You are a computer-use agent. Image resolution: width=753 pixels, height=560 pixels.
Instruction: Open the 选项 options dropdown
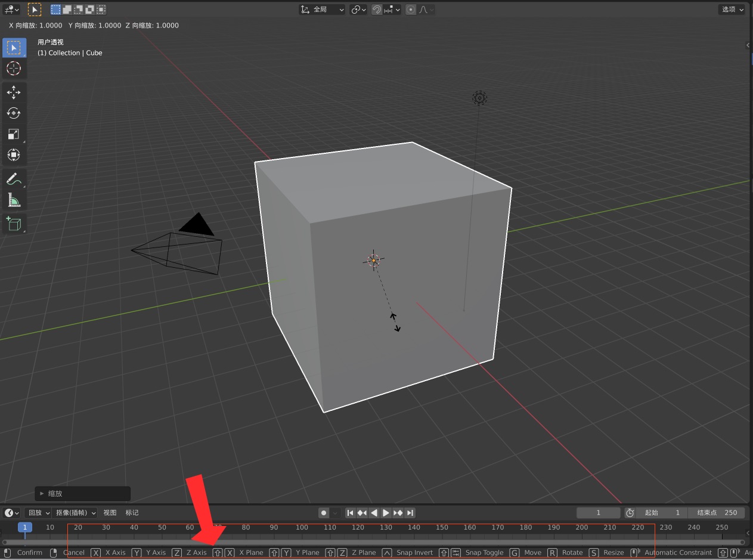[x=733, y=10]
